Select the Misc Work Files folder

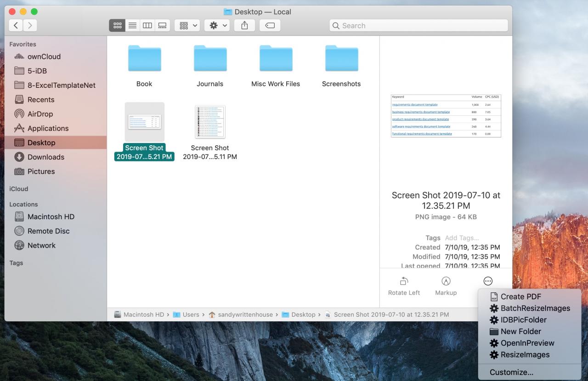276,66
